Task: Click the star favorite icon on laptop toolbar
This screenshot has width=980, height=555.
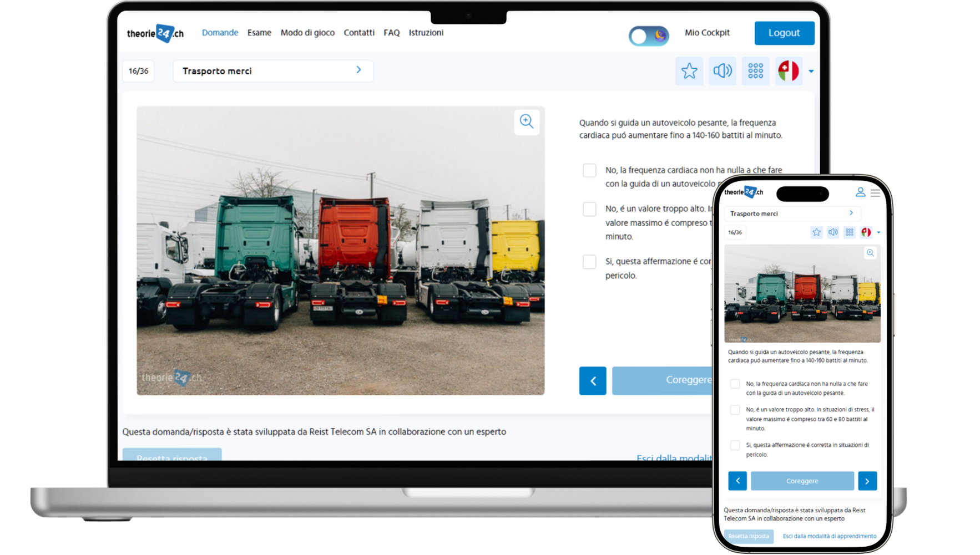Action: pyautogui.click(x=689, y=71)
